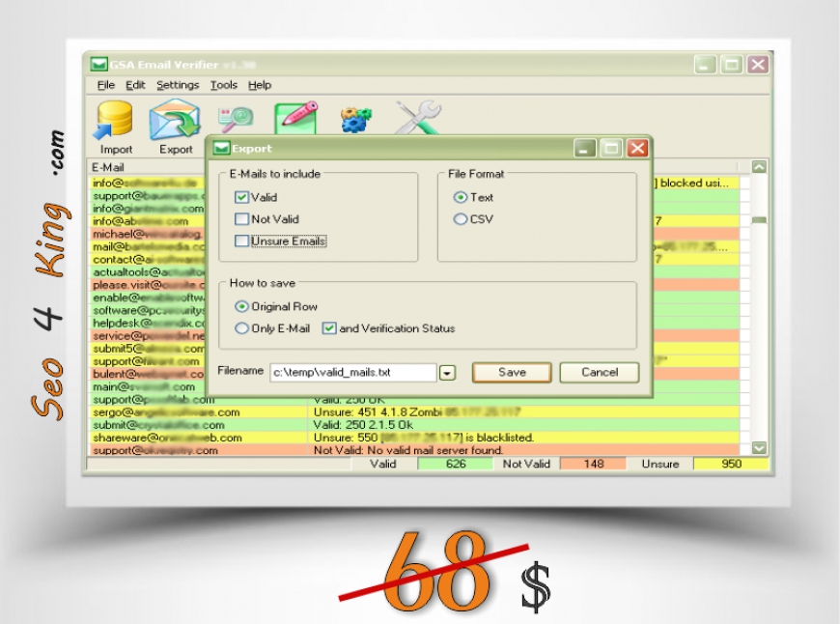Viewport: 840px width, 624px height.
Task: Open the File menu
Action: pyautogui.click(x=106, y=85)
